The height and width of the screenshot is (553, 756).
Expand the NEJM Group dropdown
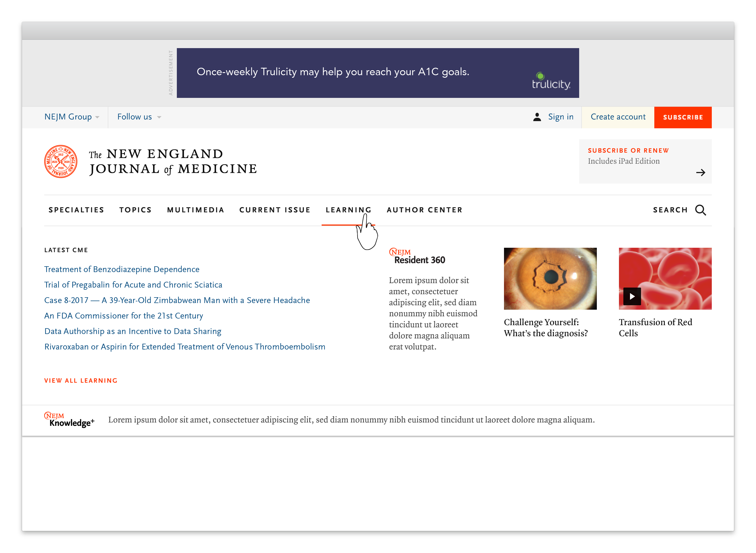(x=72, y=117)
